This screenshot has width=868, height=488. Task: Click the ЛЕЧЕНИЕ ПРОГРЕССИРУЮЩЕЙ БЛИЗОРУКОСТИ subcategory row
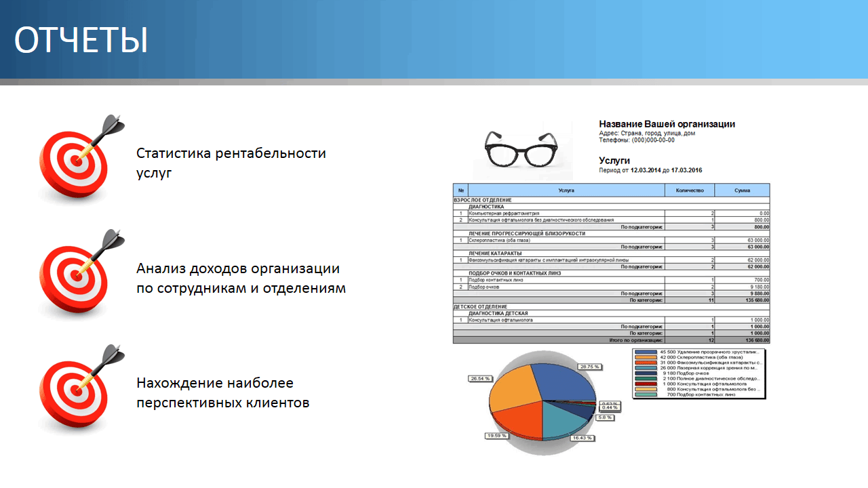coord(612,234)
